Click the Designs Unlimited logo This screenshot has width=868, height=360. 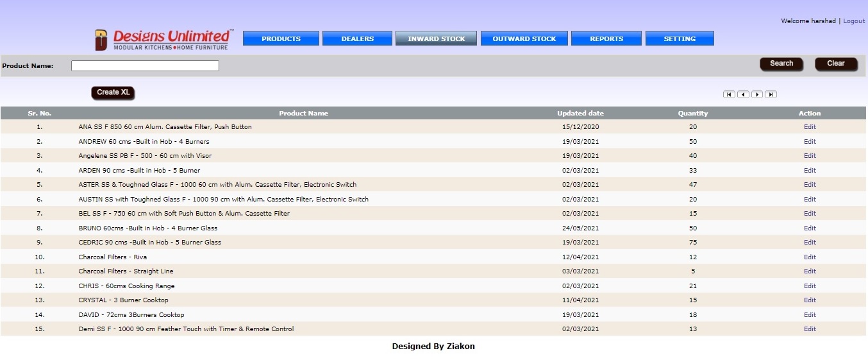pyautogui.click(x=164, y=39)
